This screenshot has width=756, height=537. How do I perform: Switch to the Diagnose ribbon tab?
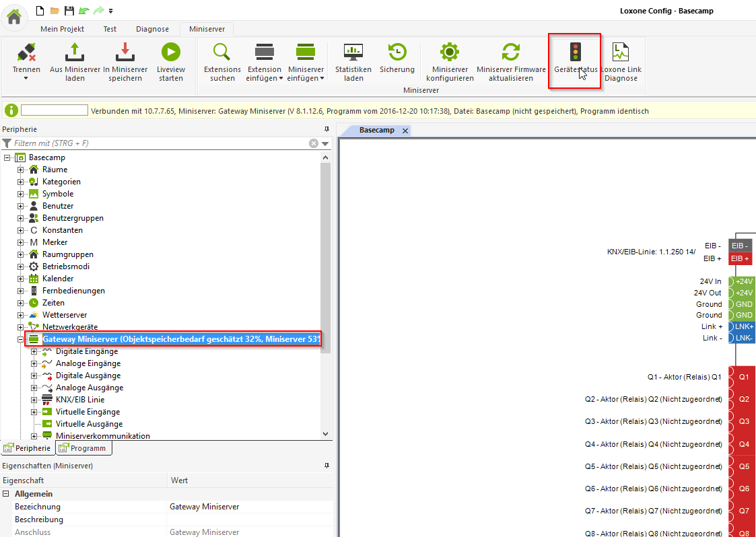point(152,29)
